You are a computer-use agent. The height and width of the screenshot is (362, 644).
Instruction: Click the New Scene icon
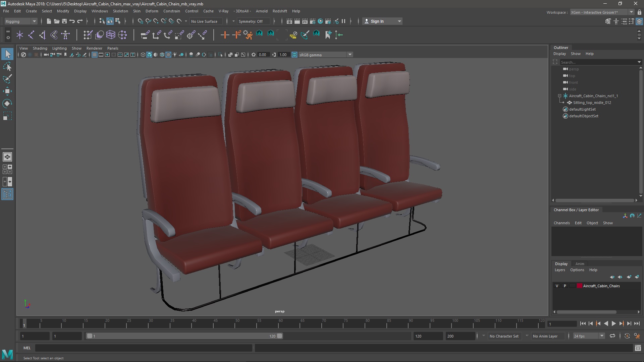coord(49,21)
